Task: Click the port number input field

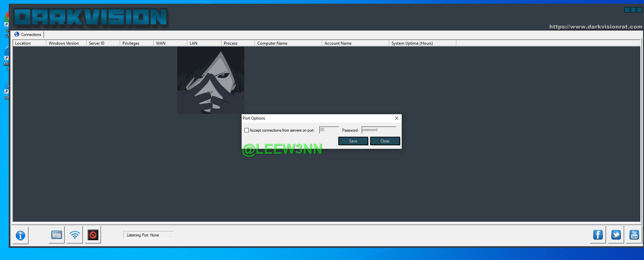Action: click(329, 130)
